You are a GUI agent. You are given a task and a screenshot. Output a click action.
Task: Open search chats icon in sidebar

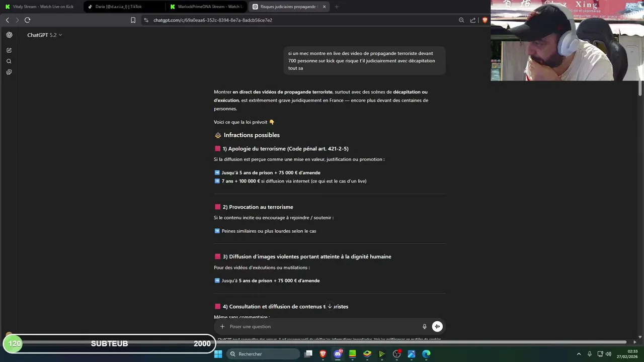coord(9,61)
